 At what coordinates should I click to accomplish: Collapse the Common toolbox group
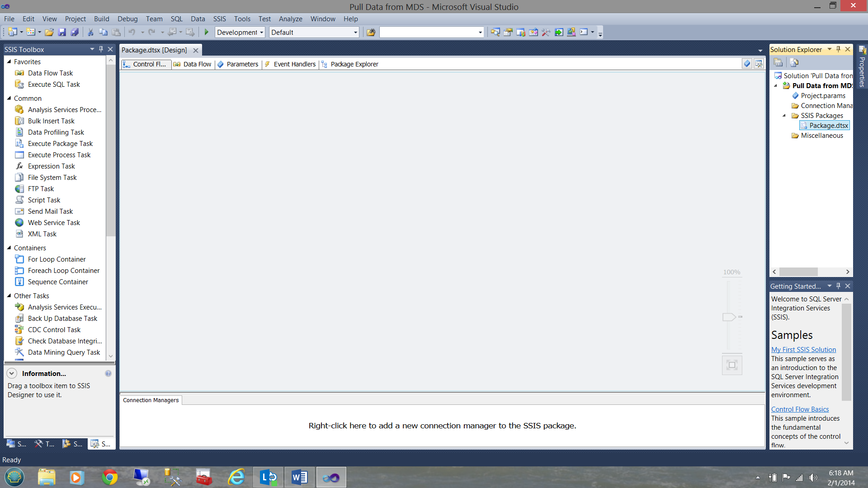coord(9,98)
